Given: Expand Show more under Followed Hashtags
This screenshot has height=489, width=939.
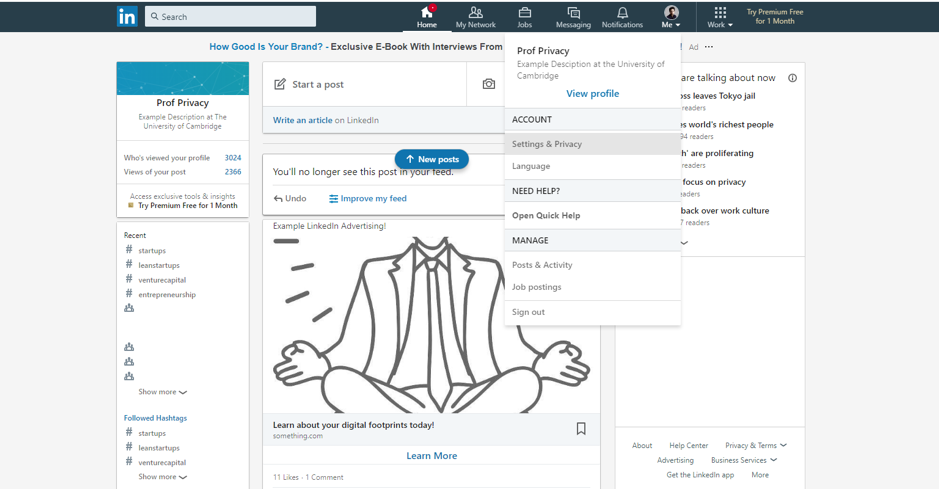Looking at the screenshot, I should tap(162, 477).
